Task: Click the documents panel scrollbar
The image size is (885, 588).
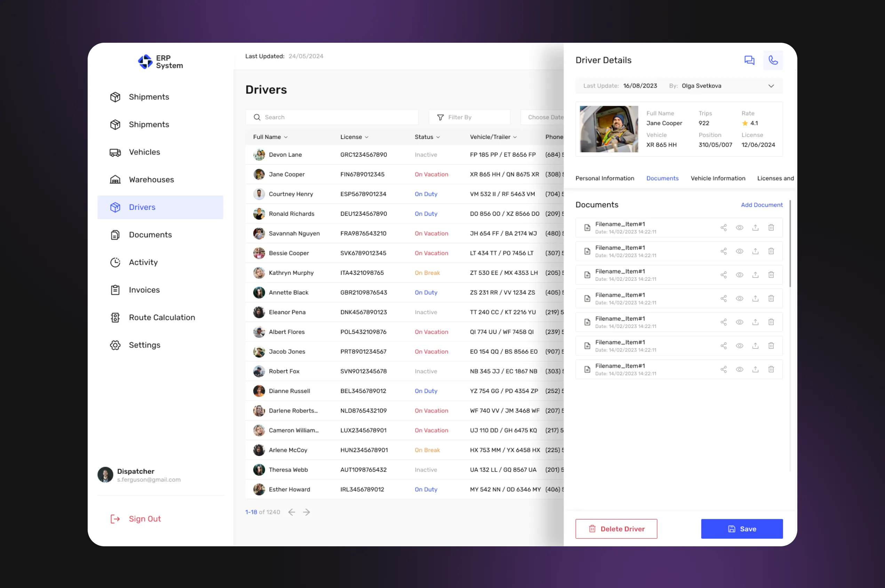Action: pos(790,244)
